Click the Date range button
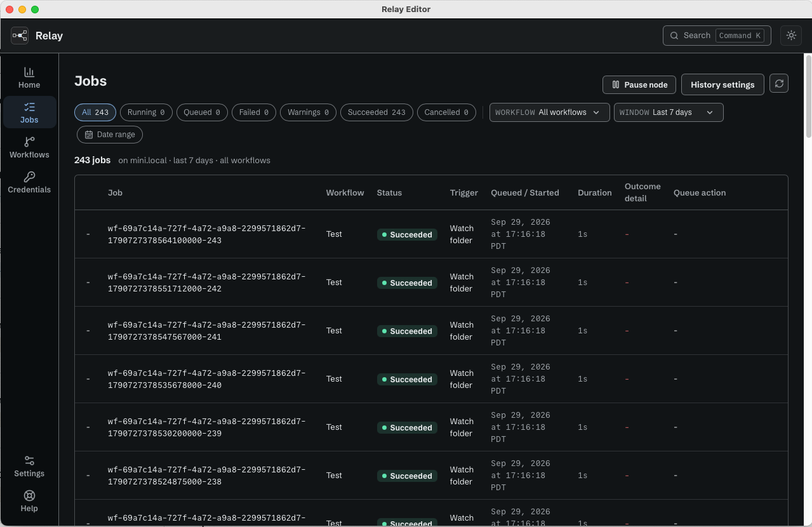 click(110, 135)
